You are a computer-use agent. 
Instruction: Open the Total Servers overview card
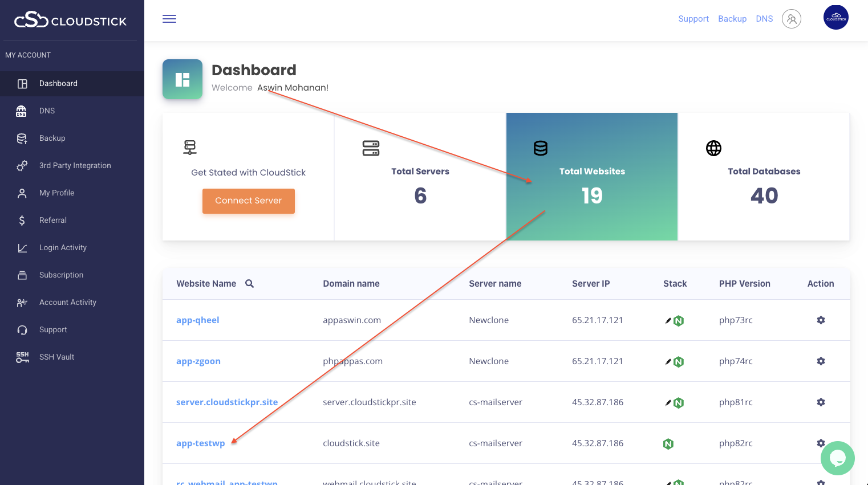click(420, 177)
